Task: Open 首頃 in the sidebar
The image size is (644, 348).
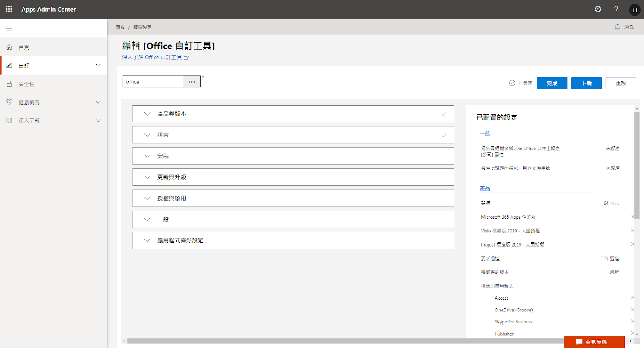Action: [54, 47]
